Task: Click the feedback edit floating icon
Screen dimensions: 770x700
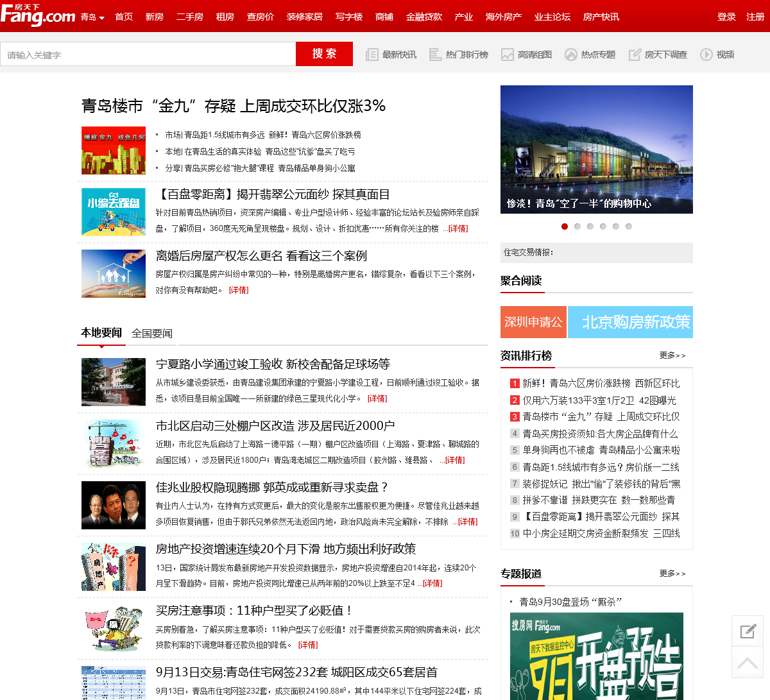Action: [x=748, y=631]
